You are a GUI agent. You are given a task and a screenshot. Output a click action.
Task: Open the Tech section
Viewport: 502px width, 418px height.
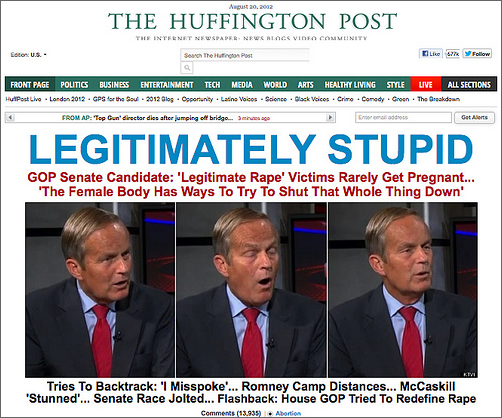(x=212, y=85)
